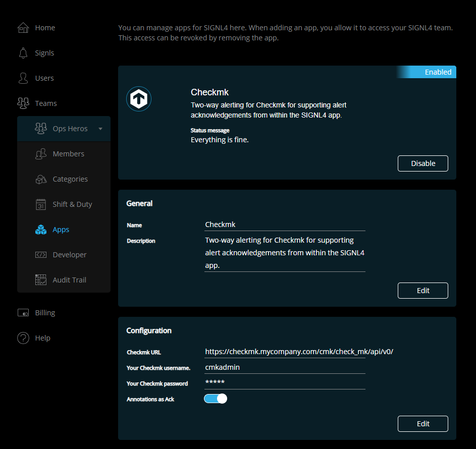Open the Signls menu item
This screenshot has width=476, height=449.
click(44, 53)
